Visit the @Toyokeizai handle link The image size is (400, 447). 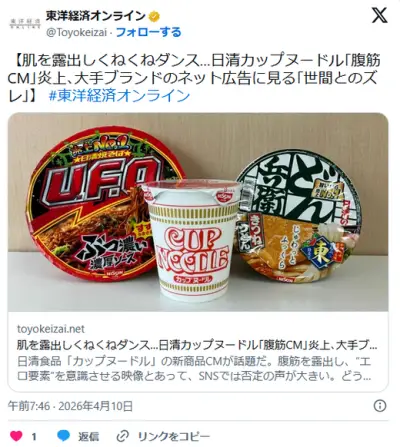pos(76,33)
